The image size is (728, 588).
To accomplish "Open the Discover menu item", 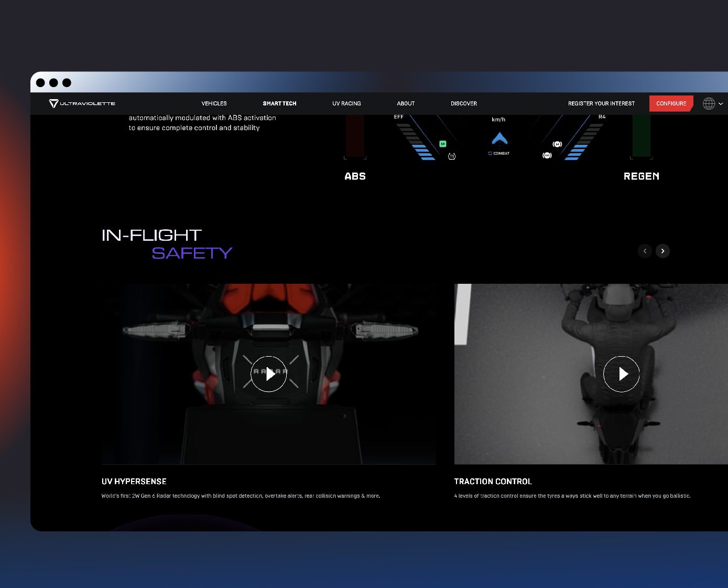I will (x=464, y=103).
